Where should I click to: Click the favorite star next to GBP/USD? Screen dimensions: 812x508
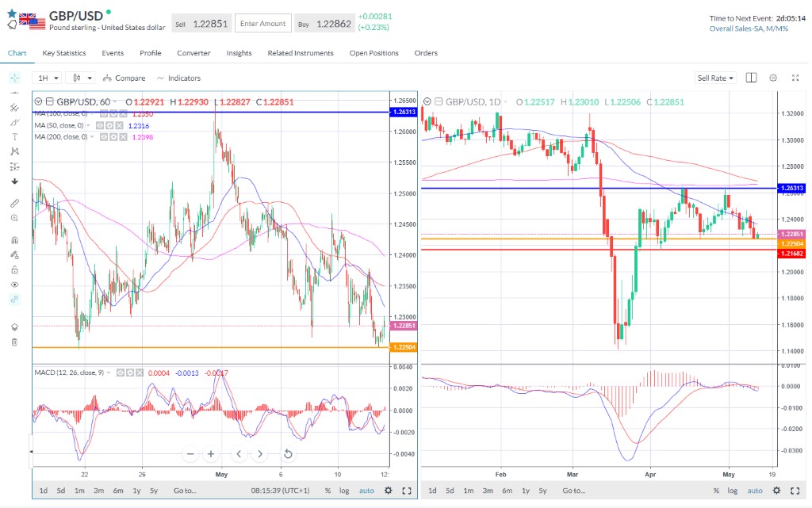(x=11, y=14)
